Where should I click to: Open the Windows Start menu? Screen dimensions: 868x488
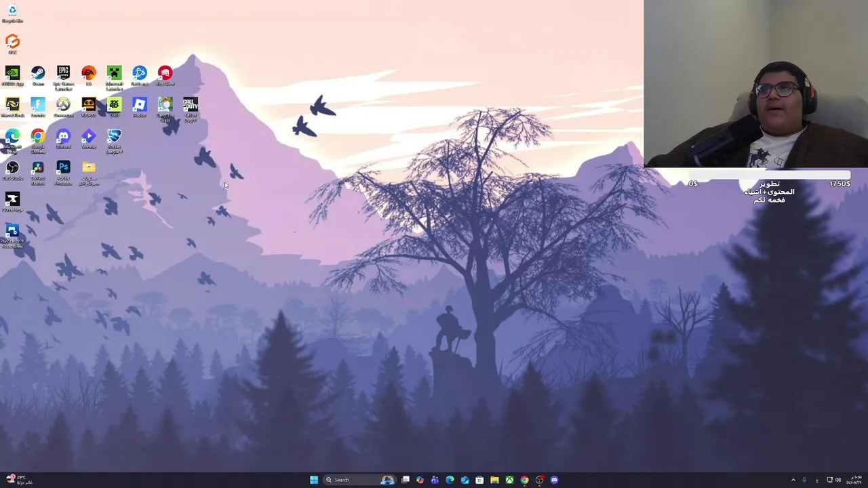pos(314,480)
